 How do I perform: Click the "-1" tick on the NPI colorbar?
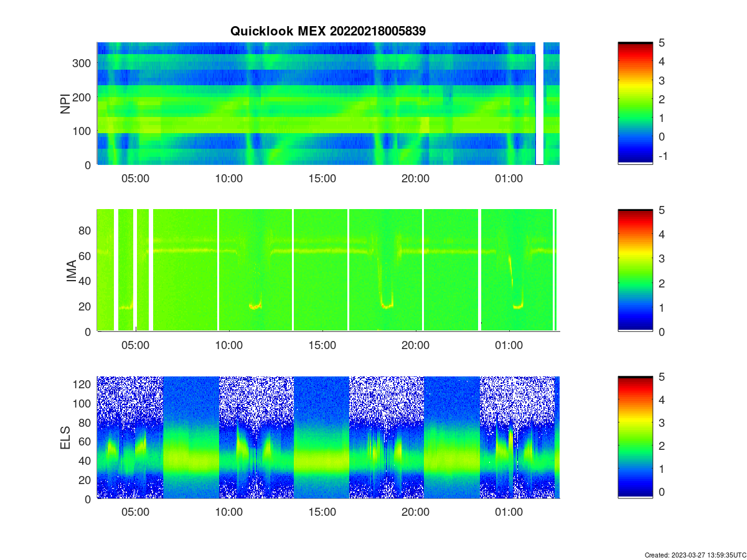tap(664, 156)
